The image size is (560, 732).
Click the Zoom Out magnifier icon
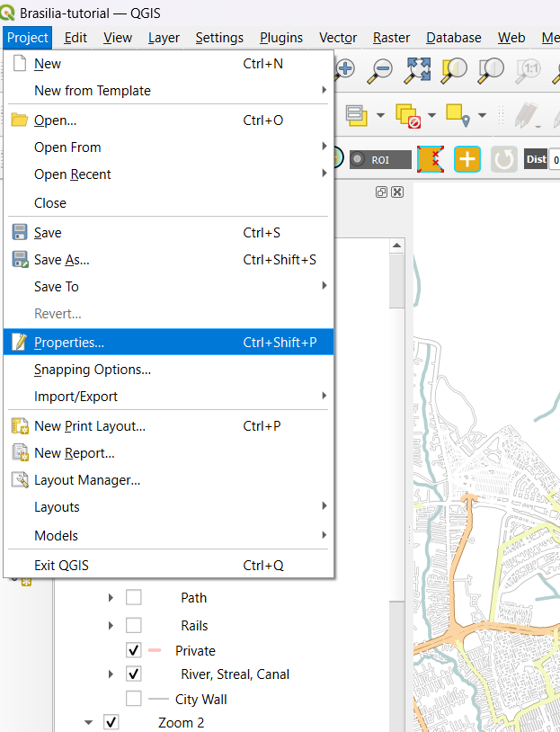coord(379,70)
